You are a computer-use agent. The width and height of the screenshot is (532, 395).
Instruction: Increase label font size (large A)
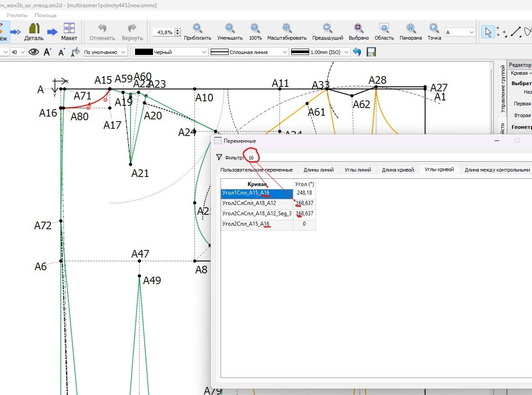[x=47, y=52]
